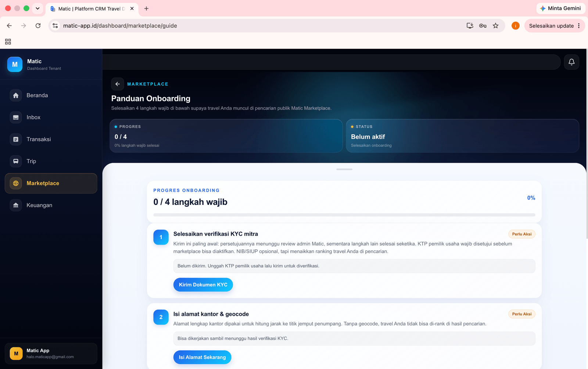Screen dimensions: 588x369
Task: Click the 0 / 4 langkah wajib heading
Action: point(190,202)
